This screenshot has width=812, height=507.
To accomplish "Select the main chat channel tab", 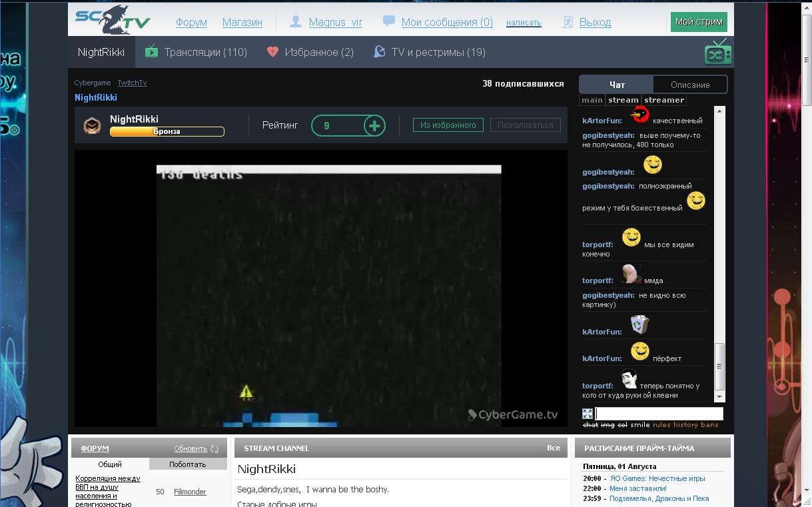I will click(592, 100).
